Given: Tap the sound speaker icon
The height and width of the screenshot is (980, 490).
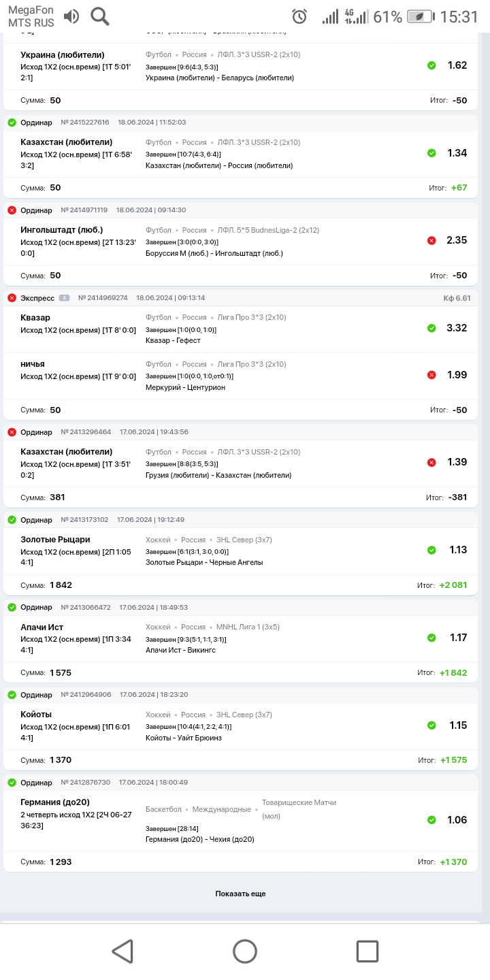Looking at the screenshot, I should coord(71,16).
